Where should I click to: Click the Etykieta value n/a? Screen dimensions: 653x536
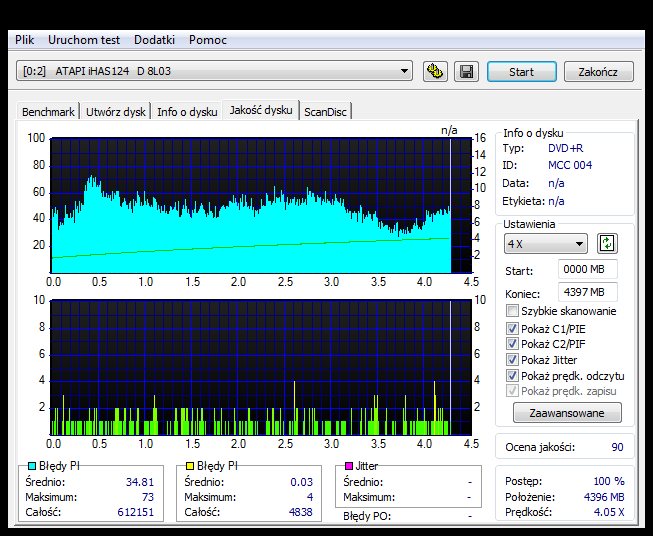pos(556,201)
